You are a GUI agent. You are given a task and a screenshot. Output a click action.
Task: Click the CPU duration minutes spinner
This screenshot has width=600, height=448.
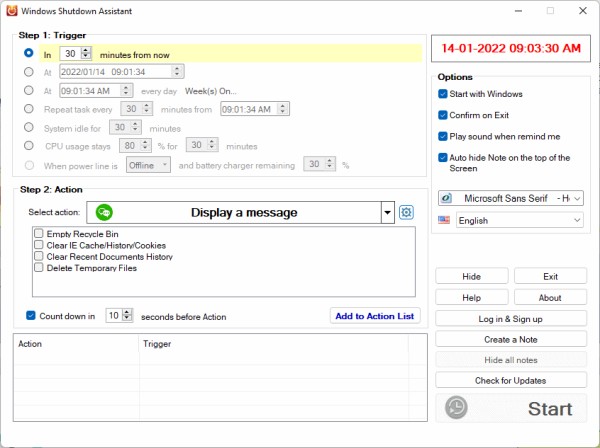(212, 145)
